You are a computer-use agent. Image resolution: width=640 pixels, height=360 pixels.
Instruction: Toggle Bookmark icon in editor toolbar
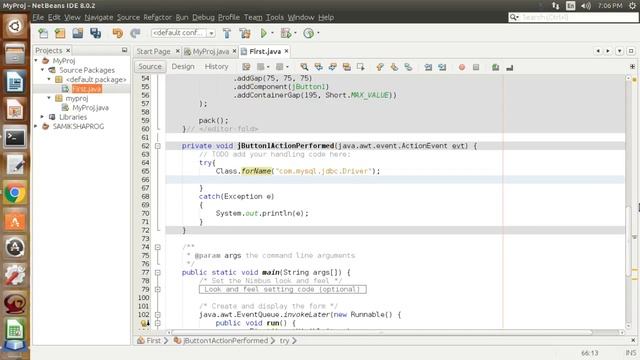(408, 67)
